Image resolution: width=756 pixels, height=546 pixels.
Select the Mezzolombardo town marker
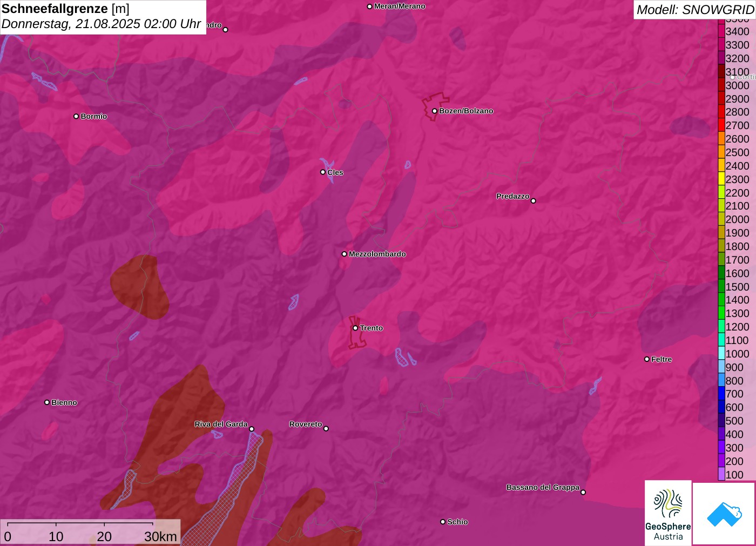[x=345, y=254]
